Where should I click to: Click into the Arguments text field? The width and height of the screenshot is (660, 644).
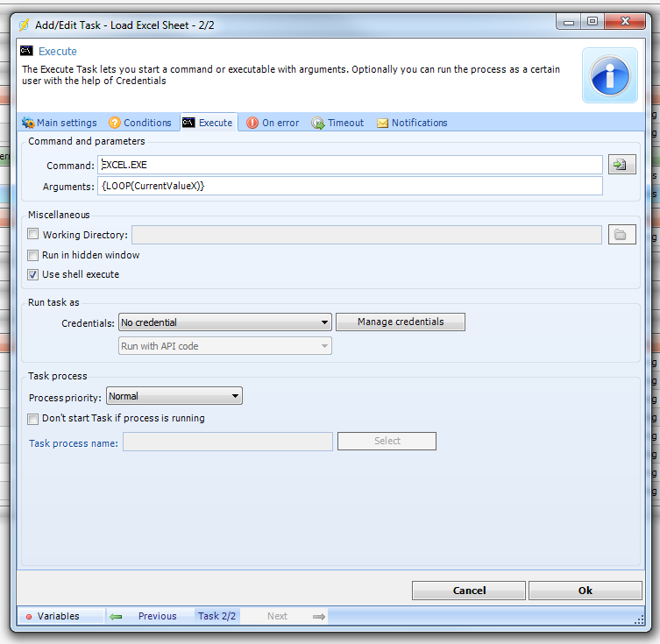pos(351,187)
